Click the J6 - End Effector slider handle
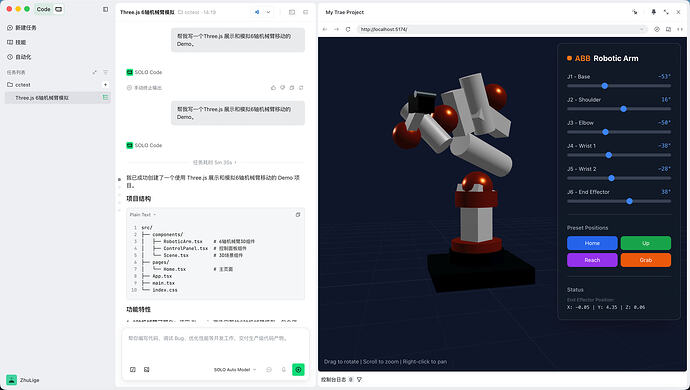This screenshot has width=690, height=390. point(629,201)
